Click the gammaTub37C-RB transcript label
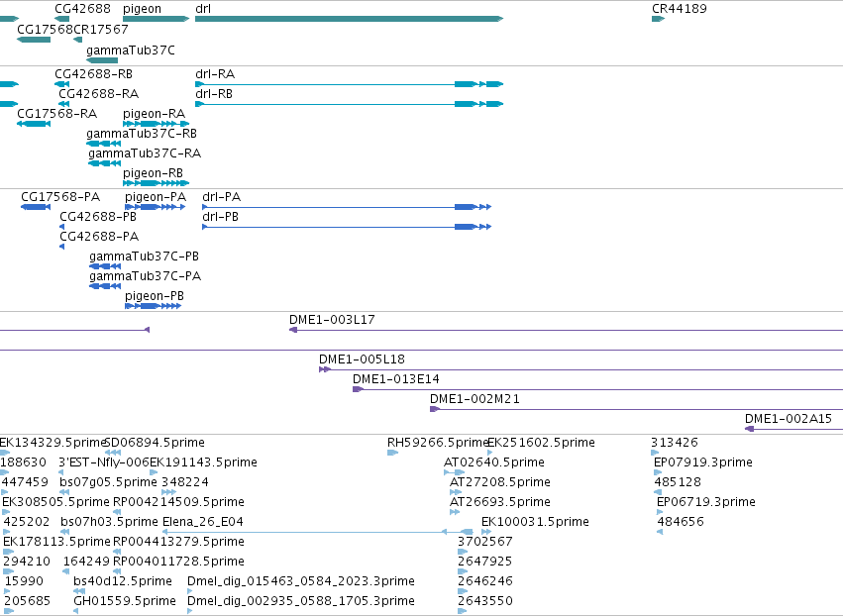The width and height of the screenshot is (843, 616). (142, 134)
